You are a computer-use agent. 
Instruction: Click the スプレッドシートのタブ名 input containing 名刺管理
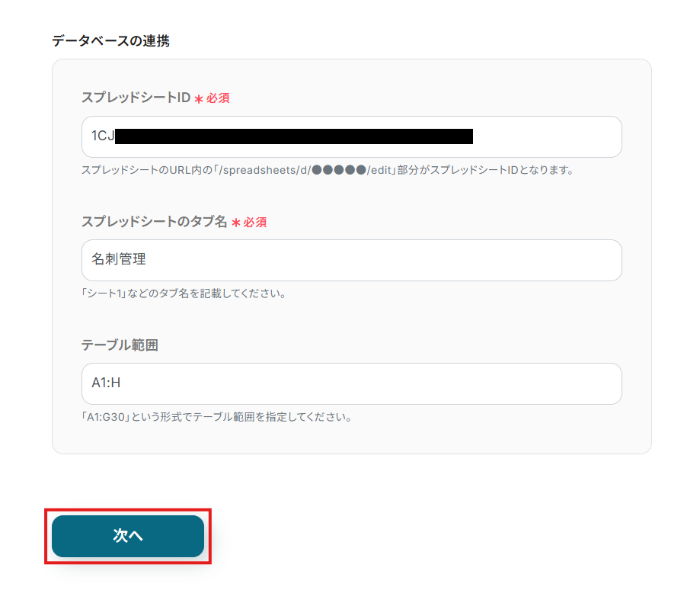[x=350, y=260]
